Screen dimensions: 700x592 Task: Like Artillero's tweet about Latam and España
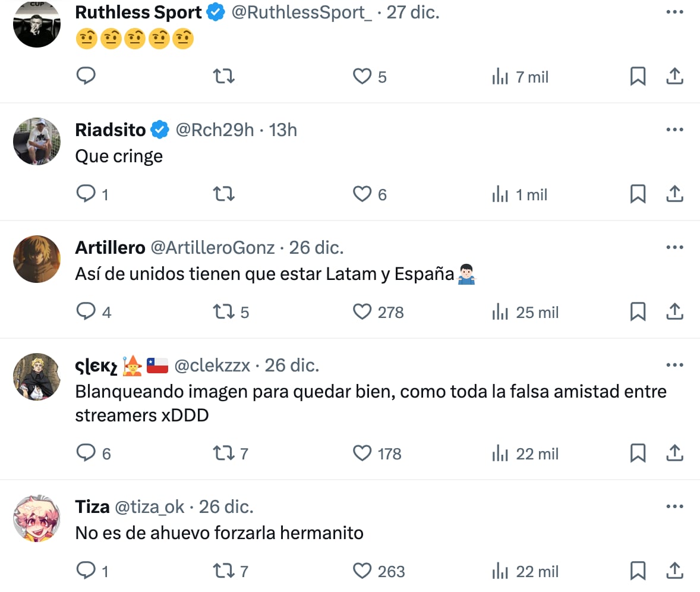361,311
